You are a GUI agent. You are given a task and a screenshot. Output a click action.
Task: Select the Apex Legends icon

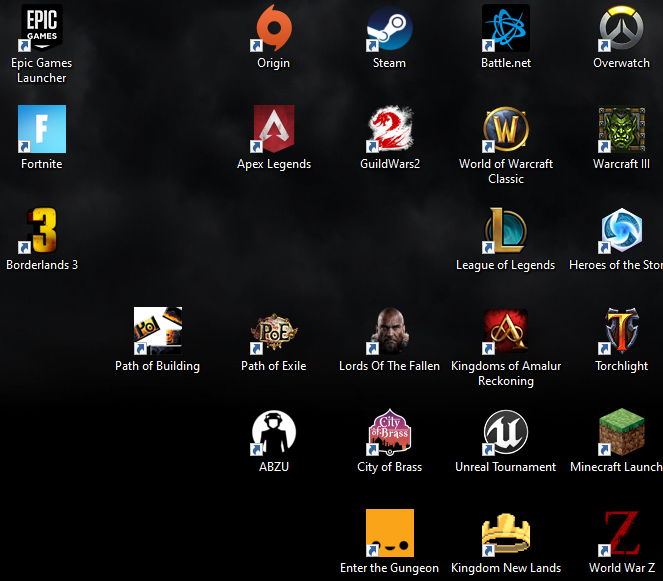point(274,129)
